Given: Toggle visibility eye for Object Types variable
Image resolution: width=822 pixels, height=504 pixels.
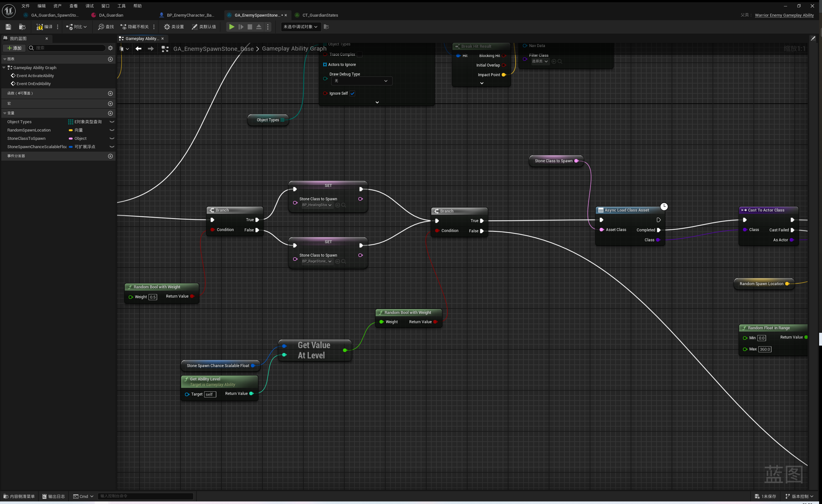Looking at the screenshot, I should [x=112, y=122].
